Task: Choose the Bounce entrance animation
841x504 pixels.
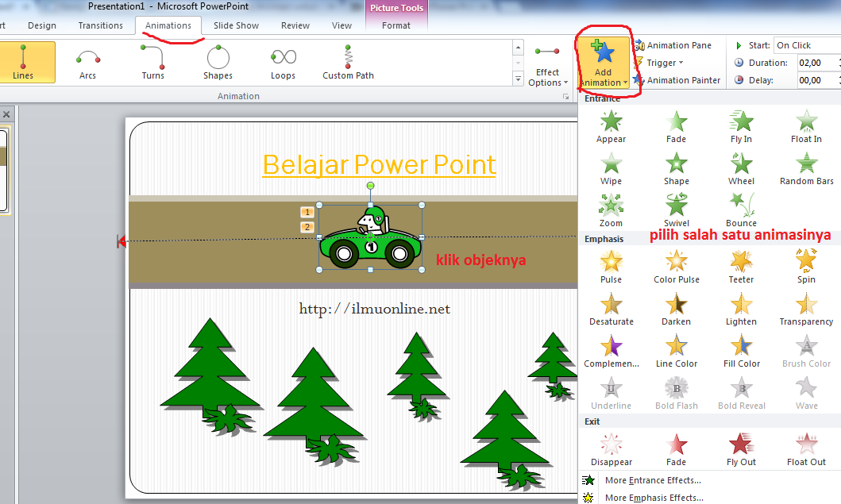Action: 741,210
